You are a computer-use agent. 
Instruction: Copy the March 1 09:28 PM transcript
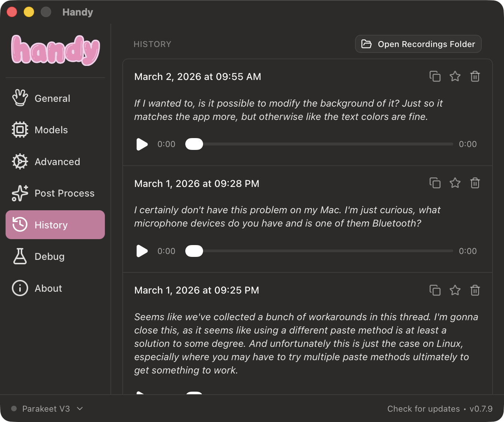[x=435, y=183]
